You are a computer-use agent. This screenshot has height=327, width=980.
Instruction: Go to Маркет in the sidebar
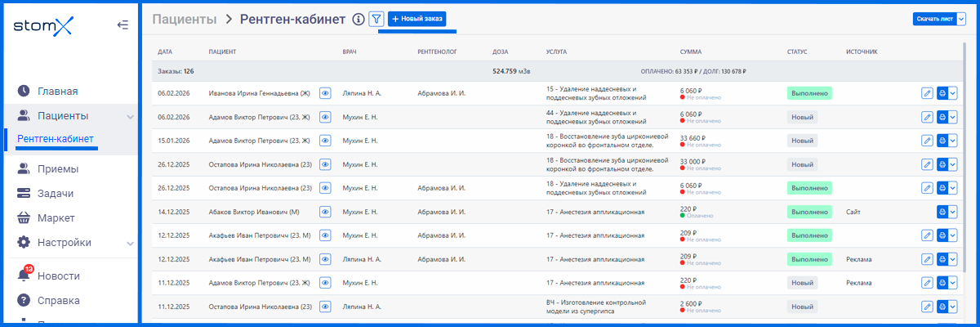pyautogui.click(x=56, y=218)
